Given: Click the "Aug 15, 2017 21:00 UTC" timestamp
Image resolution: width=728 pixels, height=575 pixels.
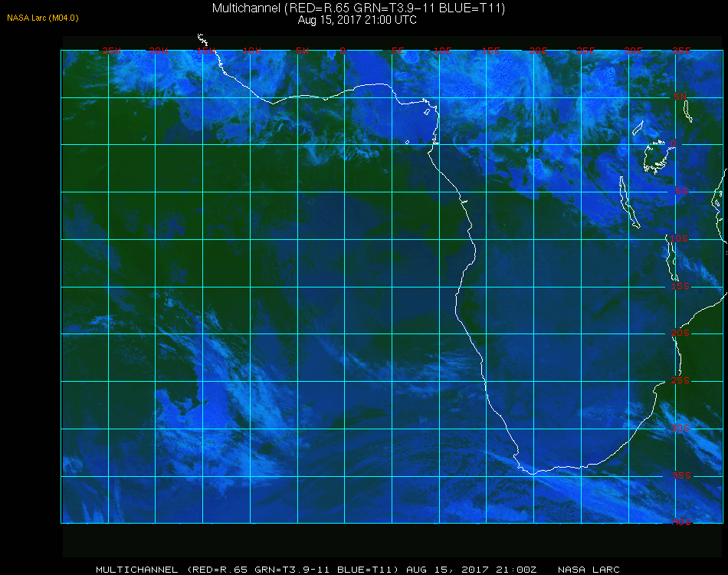Looking at the screenshot, I should point(357,20).
